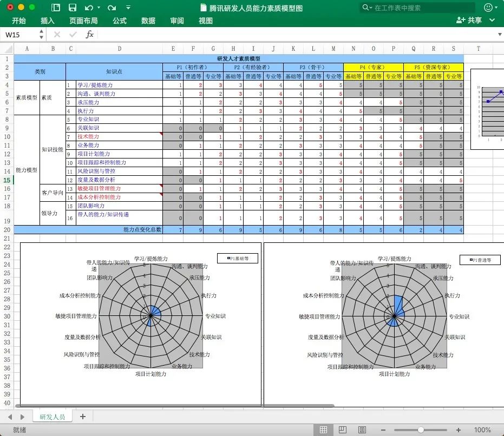Open the 公式 ribbon tab
The height and width of the screenshot is (436, 504).
[x=120, y=21]
